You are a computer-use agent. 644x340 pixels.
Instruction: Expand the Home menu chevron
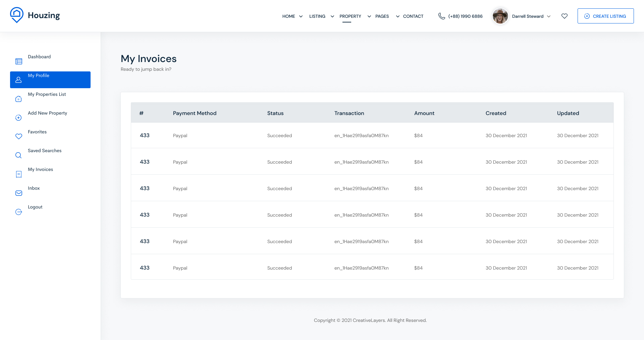pyautogui.click(x=301, y=16)
